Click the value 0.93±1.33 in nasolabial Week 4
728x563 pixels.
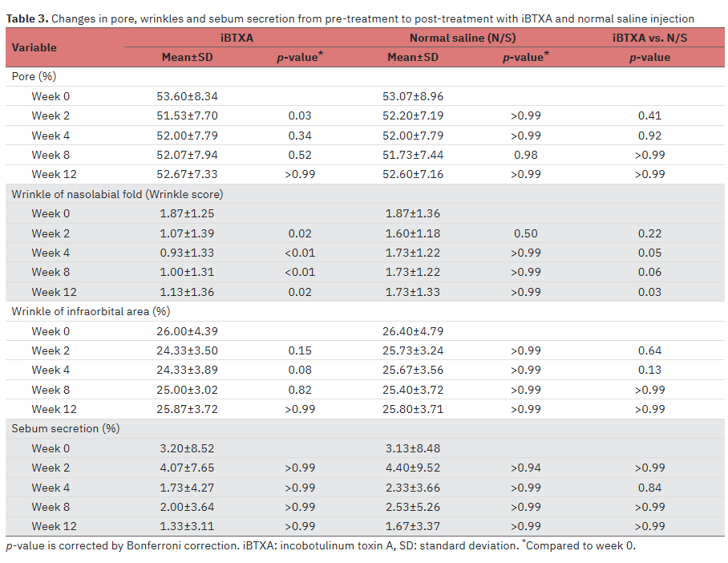click(x=187, y=253)
